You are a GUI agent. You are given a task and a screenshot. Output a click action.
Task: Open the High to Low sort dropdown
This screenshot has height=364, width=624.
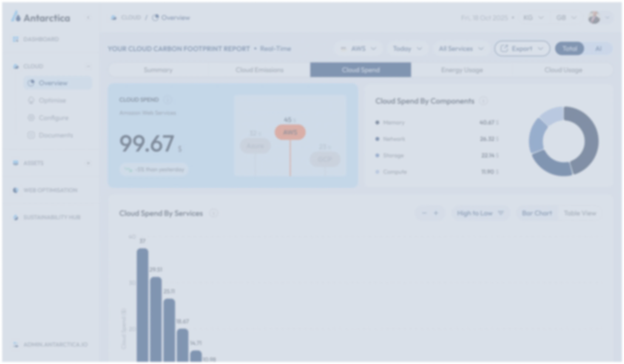click(480, 213)
